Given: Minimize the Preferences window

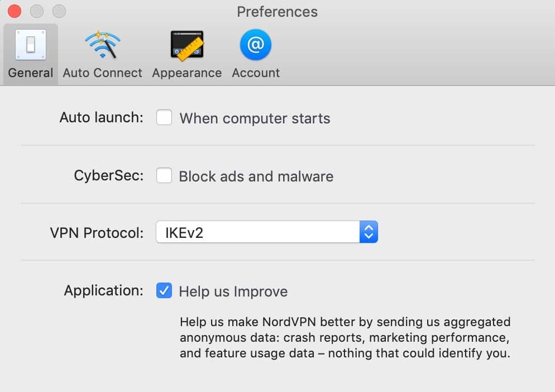Looking at the screenshot, I should pos(37,11).
